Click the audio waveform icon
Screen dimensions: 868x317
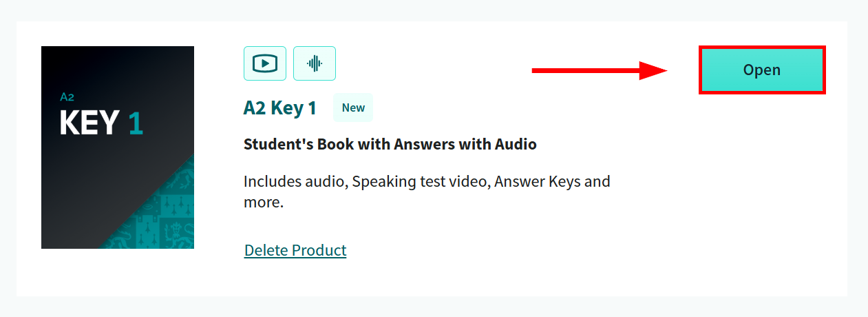[x=315, y=63]
